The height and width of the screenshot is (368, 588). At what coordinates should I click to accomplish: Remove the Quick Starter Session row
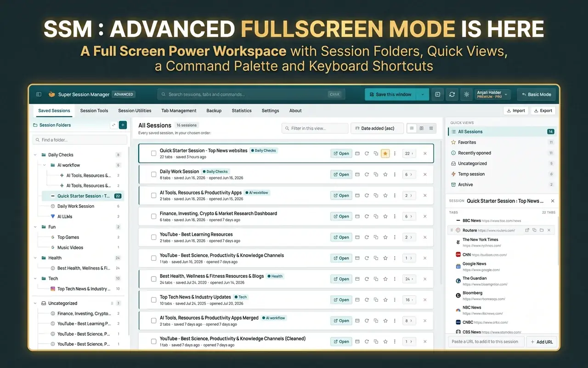click(425, 153)
